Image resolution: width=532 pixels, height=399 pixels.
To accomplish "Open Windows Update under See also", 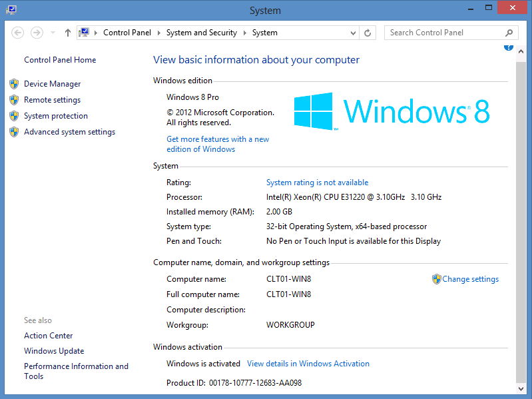I will click(x=54, y=351).
